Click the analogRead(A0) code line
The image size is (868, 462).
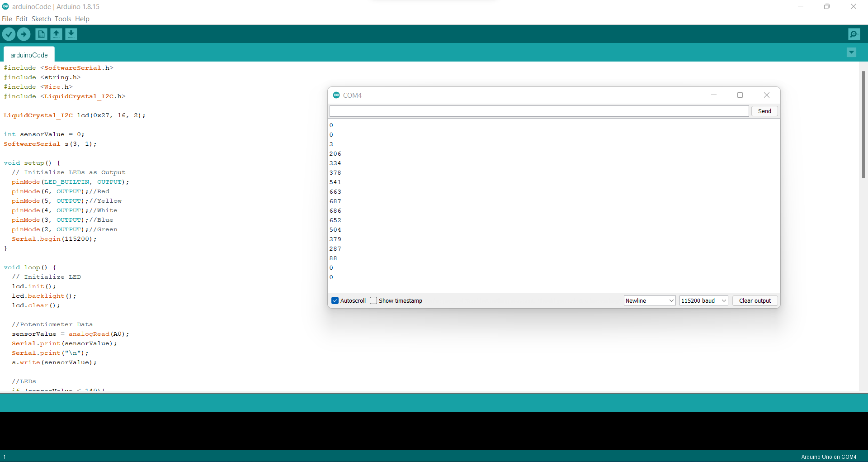coord(71,334)
